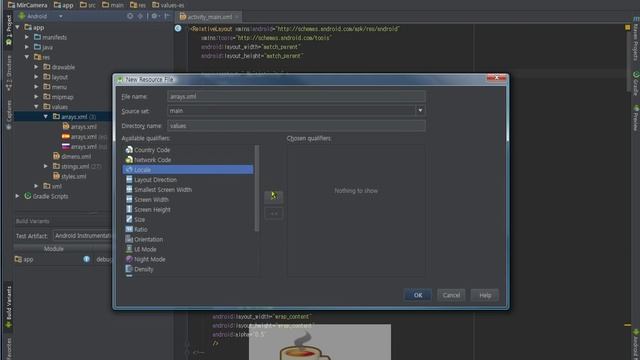Screen dimensions: 640x360
Task: Select dimens.xml in project tree
Action: tap(72, 156)
